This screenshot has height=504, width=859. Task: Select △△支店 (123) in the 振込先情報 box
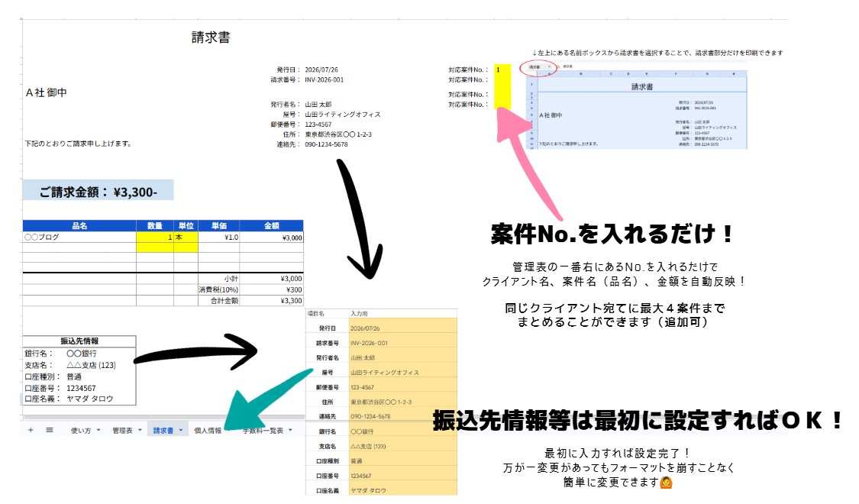[91, 365]
